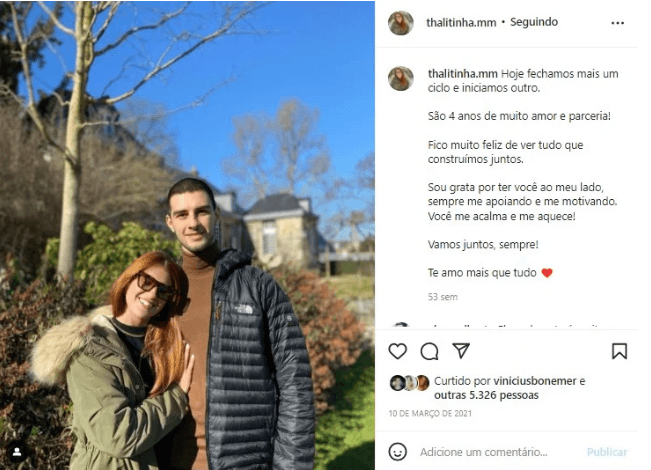This screenshot has height=470, width=651.
Task: Focus the Adicione um comentário field
Action: (x=483, y=452)
